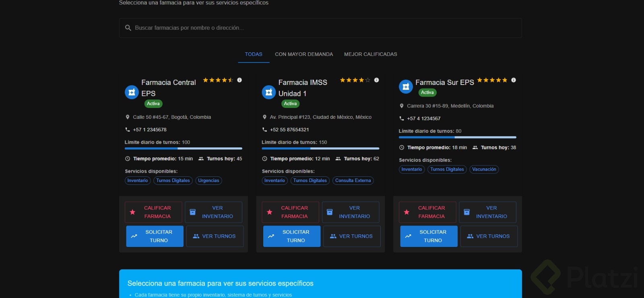Screen dimensions: 644x298
Task: View turns for Farmacia Sur EPS
Action: coord(489,236)
